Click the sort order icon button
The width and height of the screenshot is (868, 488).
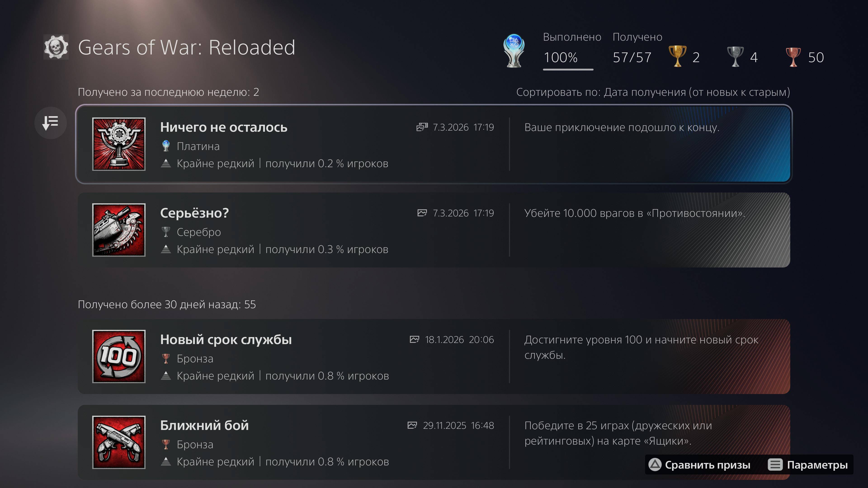click(51, 123)
